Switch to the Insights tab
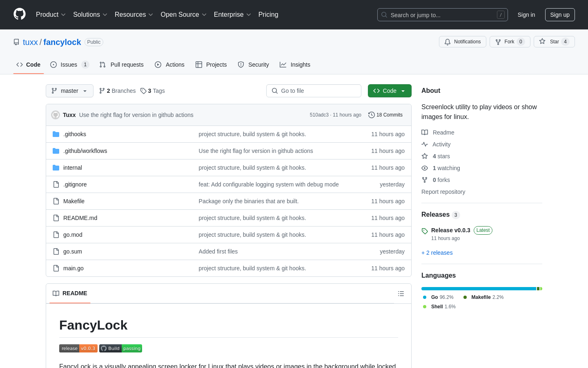Image resolution: width=588 pixels, height=368 pixels. point(295,65)
